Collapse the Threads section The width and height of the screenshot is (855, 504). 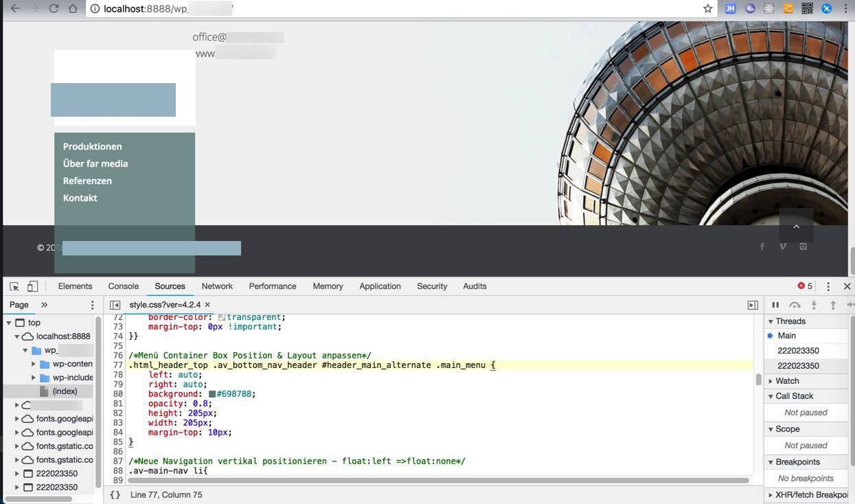pos(771,321)
